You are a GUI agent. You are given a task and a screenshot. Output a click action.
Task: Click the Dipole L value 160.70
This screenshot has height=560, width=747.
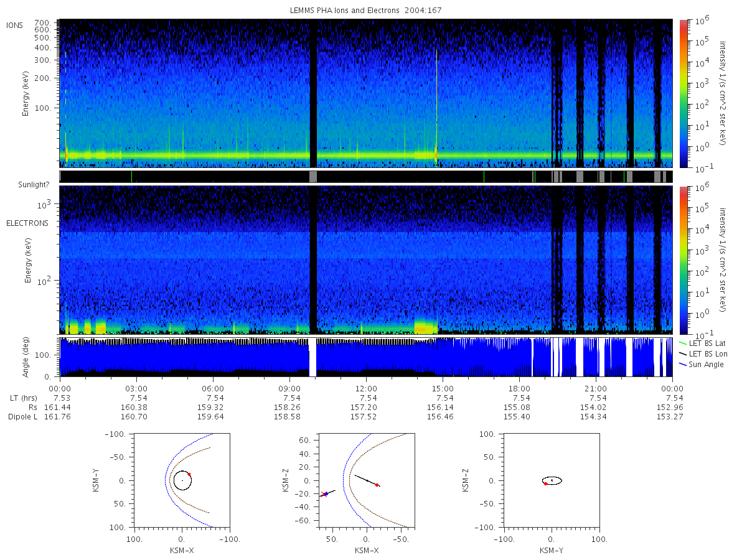[x=134, y=416]
